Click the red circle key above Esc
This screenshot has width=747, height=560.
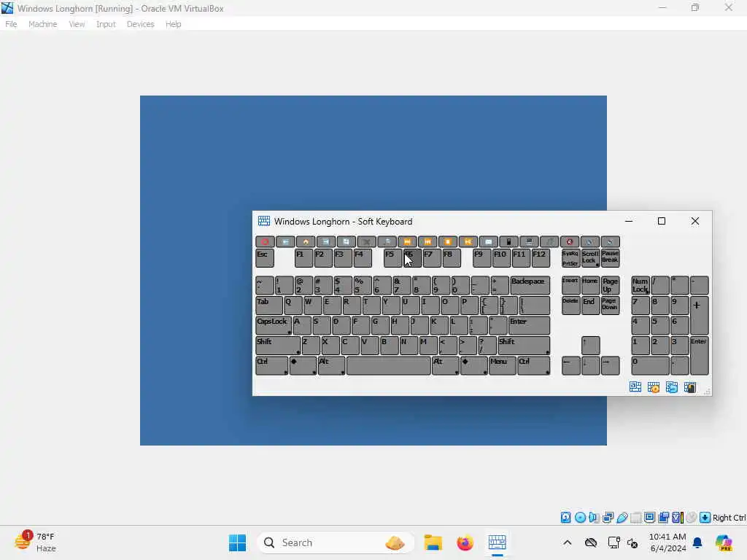pyautogui.click(x=265, y=241)
